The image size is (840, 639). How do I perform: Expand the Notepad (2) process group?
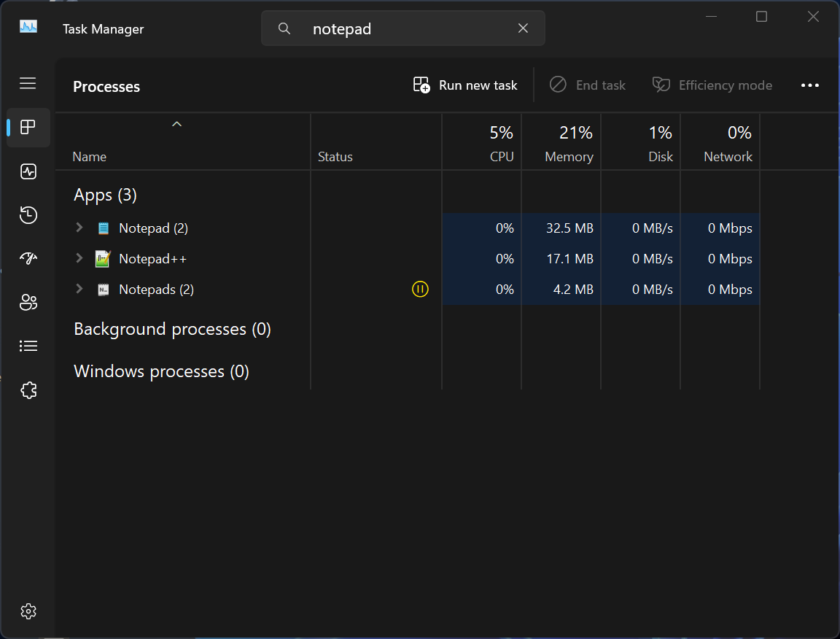[79, 228]
